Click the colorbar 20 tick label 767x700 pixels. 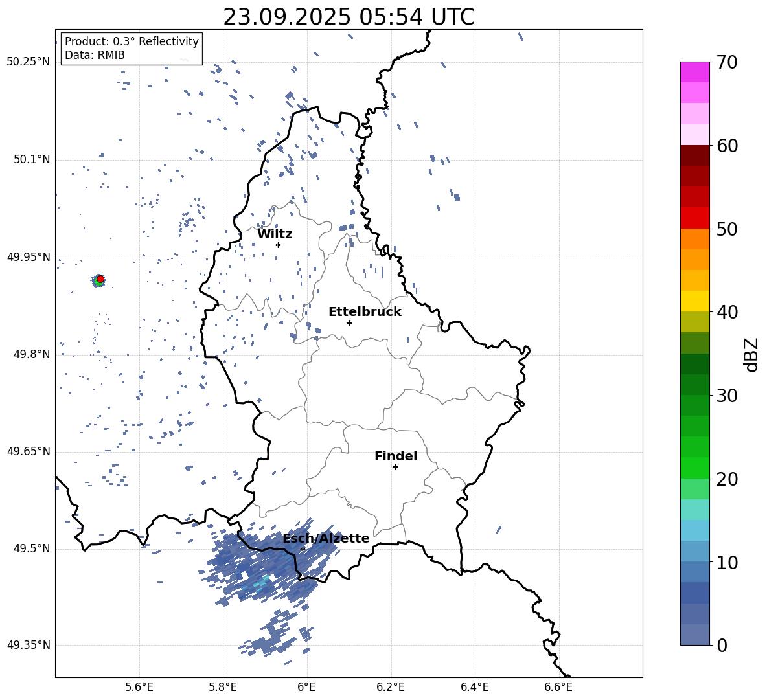(x=727, y=479)
